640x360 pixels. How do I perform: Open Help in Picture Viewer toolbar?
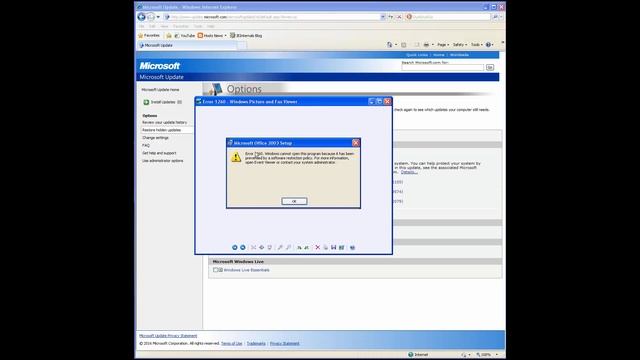pos(352,247)
